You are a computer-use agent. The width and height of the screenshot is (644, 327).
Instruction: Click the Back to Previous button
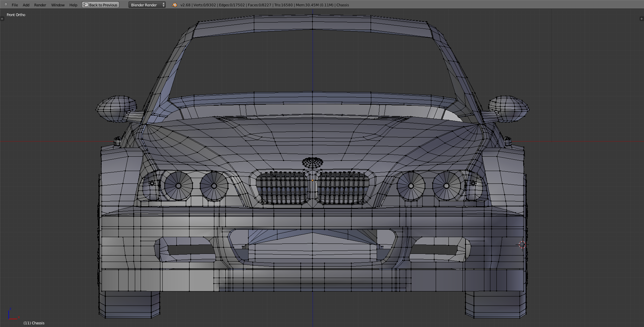pyautogui.click(x=101, y=5)
